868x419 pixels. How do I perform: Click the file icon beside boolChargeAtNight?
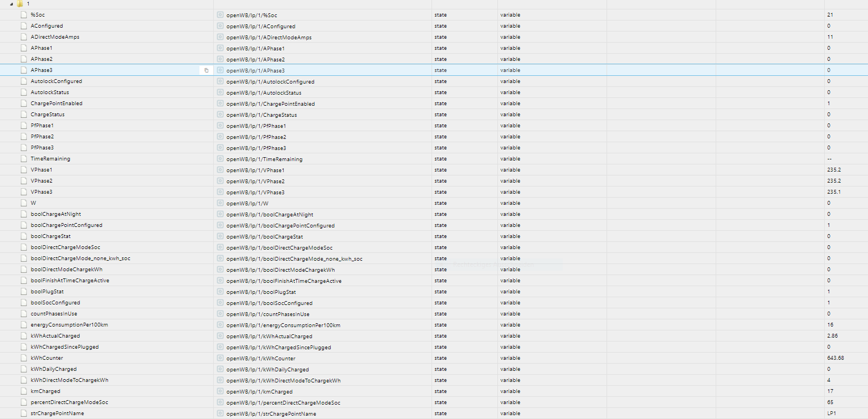[x=24, y=214]
